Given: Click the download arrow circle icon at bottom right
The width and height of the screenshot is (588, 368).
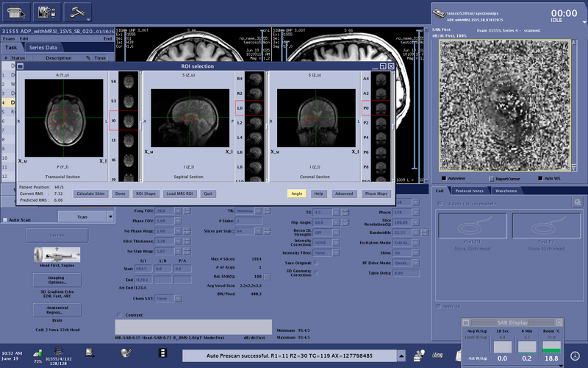Looking at the screenshot, I should 575,355.
